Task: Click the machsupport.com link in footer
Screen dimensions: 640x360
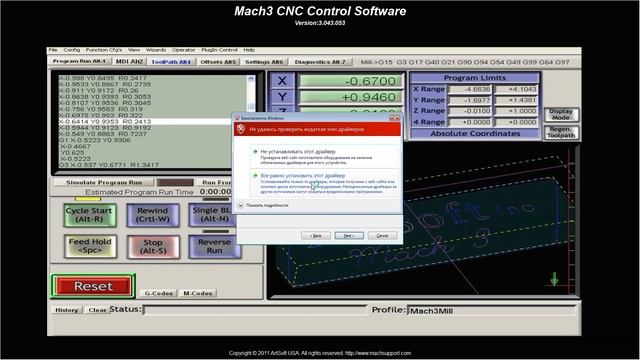Action: [x=378, y=353]
